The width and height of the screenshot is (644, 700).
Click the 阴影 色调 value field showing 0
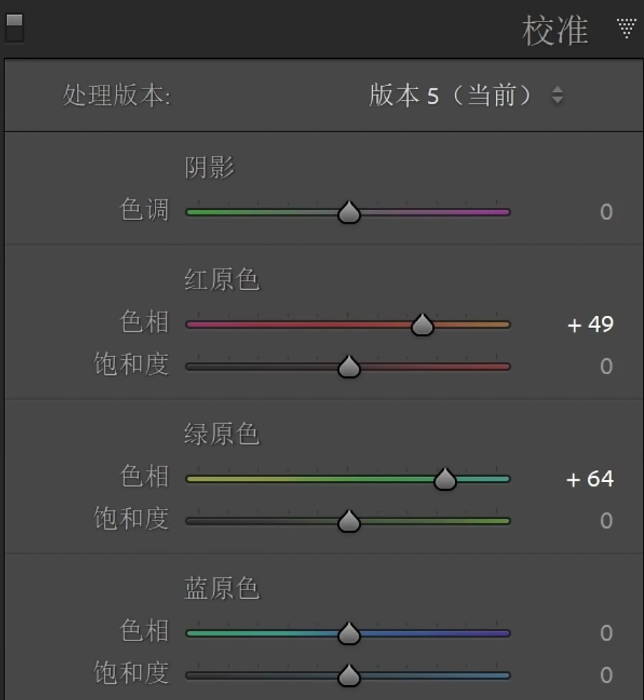(606, 212)
